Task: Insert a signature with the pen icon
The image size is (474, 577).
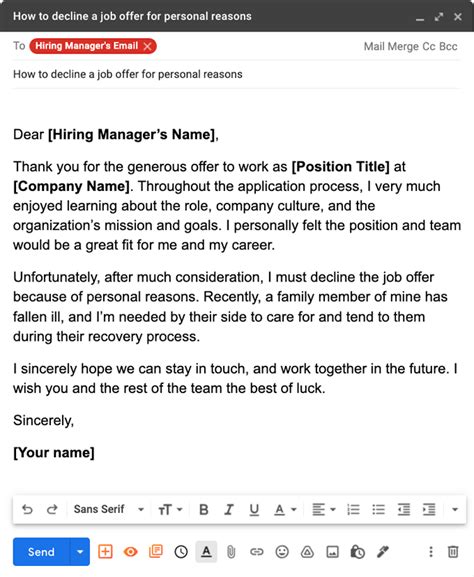Action: [383, 552]
